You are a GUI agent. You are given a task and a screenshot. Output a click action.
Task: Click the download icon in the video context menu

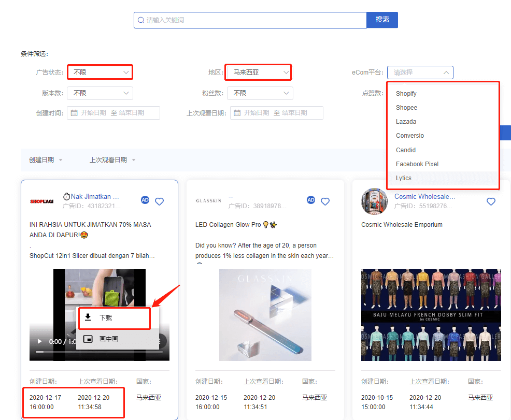(x=88, y=317)
